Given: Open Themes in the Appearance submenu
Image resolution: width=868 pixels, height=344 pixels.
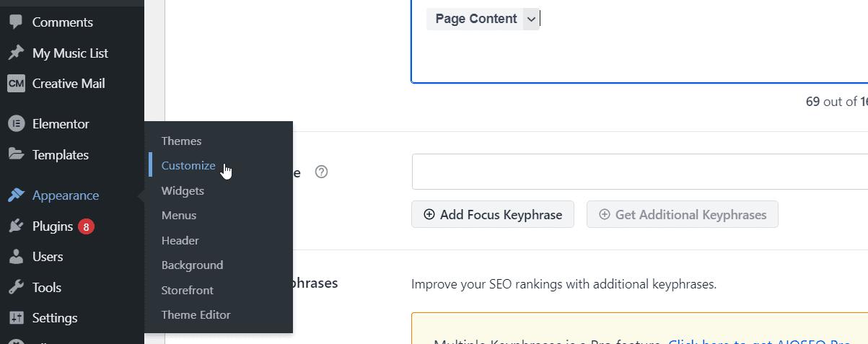Looking at the screenshot, I should [181, 141].
